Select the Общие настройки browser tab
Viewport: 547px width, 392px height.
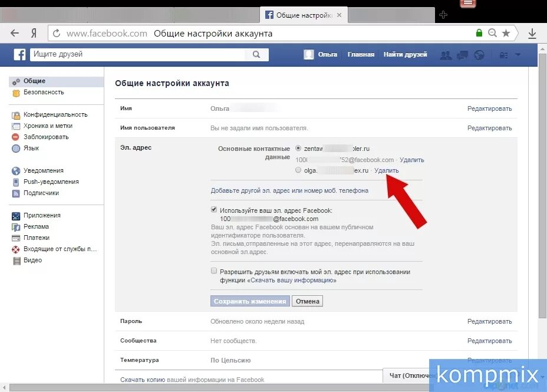[304, 15]
